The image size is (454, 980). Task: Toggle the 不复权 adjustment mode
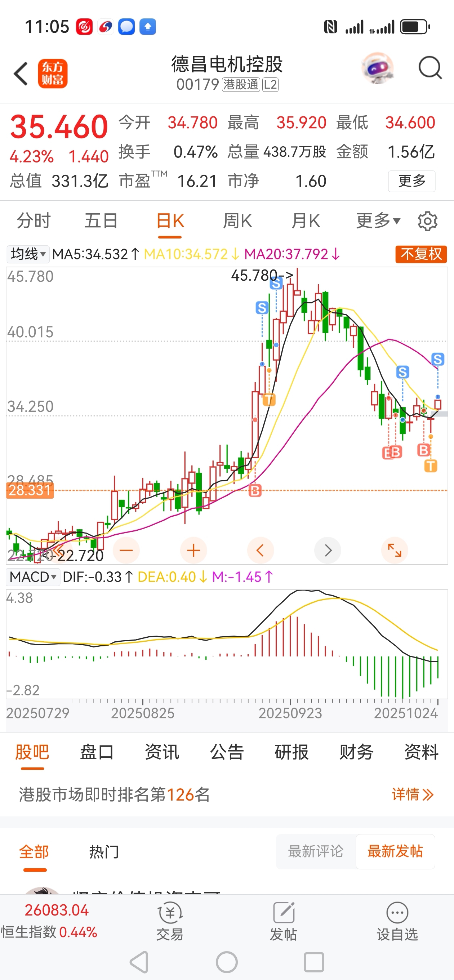tap(421, 254)
